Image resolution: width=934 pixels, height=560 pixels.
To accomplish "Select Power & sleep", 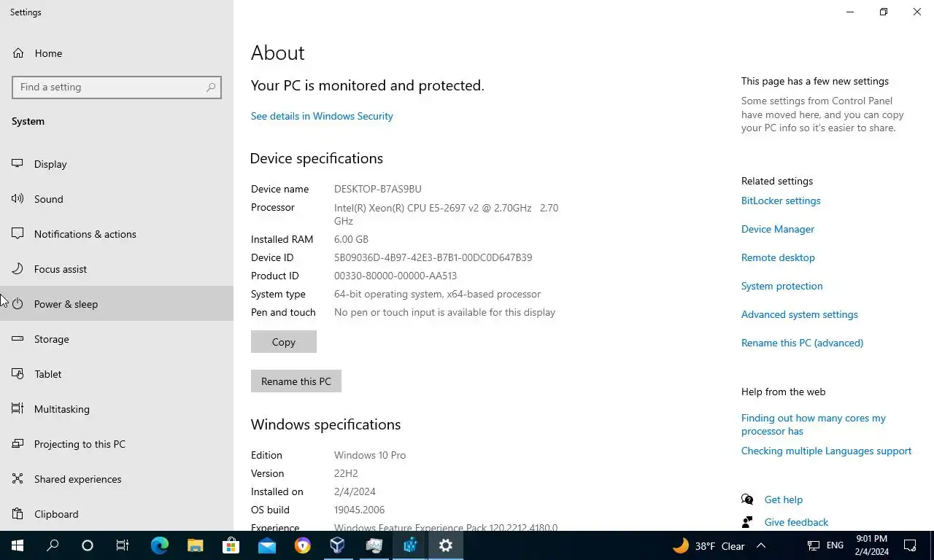I will (x=117, y=304).
